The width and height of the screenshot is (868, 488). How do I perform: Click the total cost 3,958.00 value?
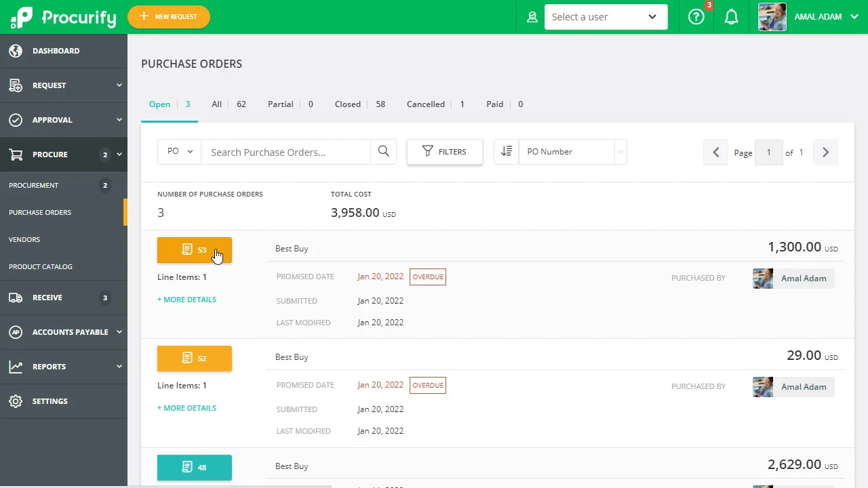tap(363, 213)
